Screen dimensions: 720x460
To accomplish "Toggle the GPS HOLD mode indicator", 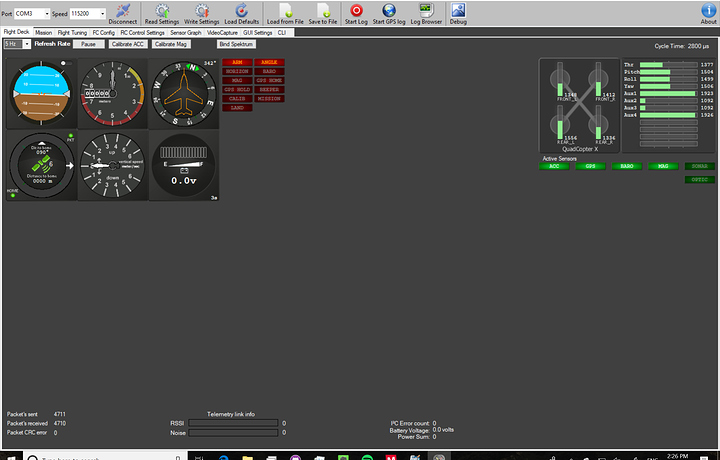I will (x=237, y=90).
